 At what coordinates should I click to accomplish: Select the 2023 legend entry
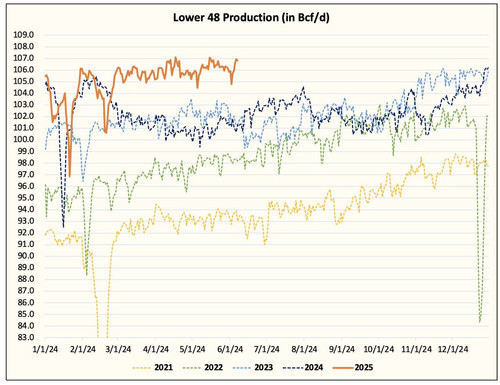click(x=253, y=368)
